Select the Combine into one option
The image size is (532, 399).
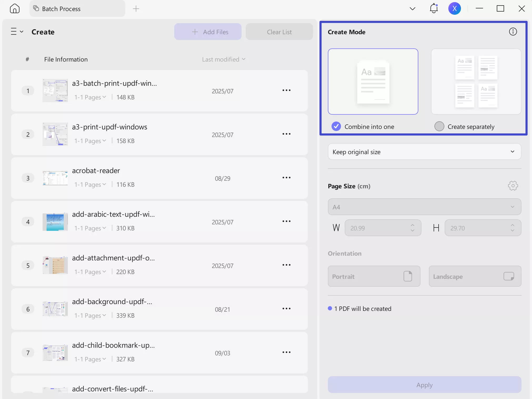336,126
